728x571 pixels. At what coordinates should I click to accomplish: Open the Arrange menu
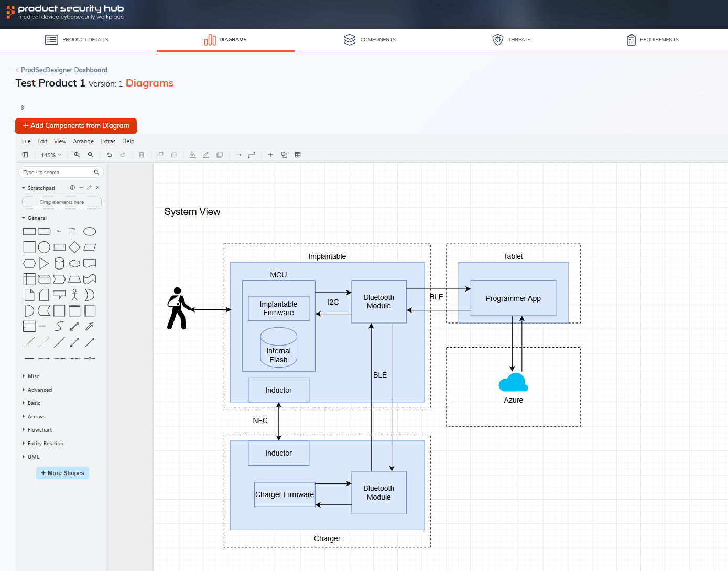[x=83, y=141]
